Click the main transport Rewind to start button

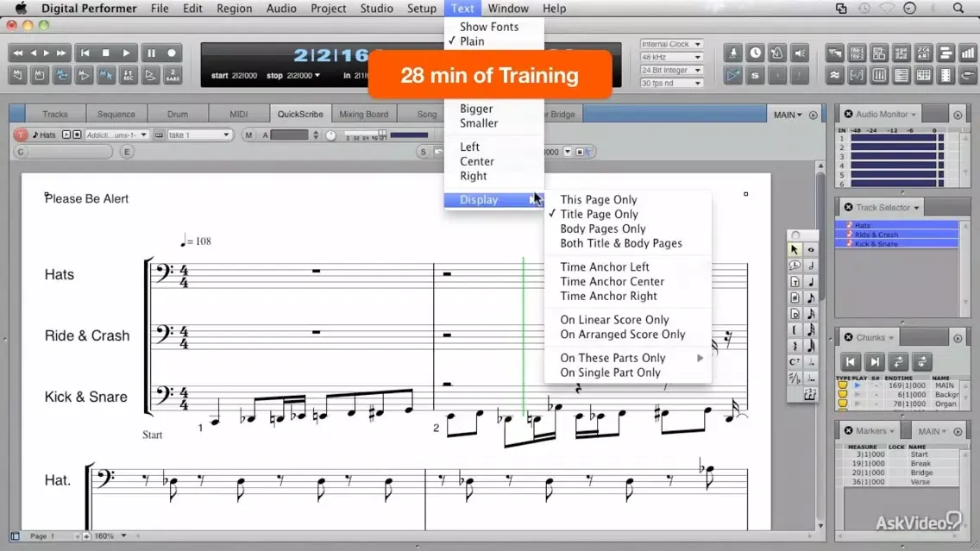[x=85, y=53]
